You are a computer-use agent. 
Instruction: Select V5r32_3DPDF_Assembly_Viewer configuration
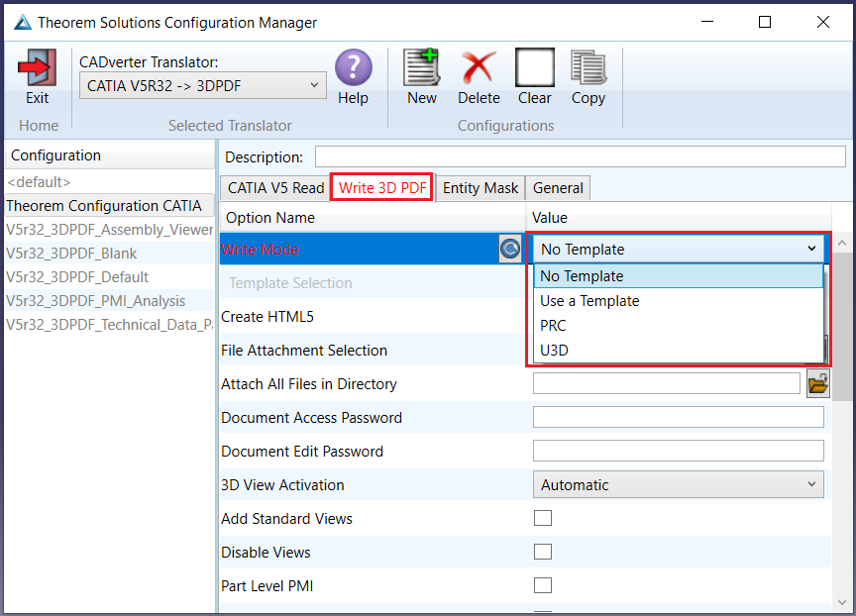pyautogui.click(x=109, y=229)
